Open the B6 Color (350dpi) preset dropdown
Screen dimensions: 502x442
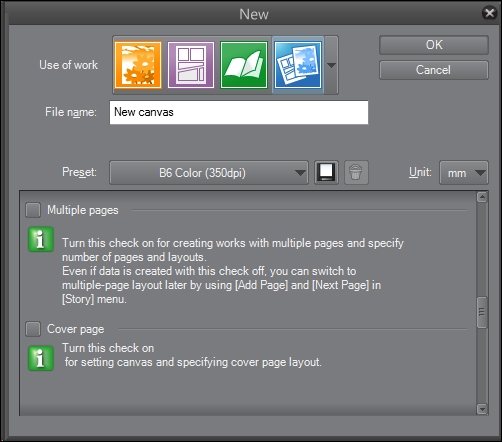click(209, 173)
